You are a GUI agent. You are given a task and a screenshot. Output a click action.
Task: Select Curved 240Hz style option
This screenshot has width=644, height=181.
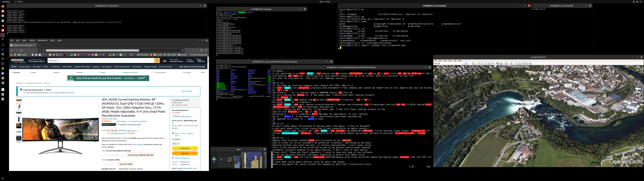point(110,164)
